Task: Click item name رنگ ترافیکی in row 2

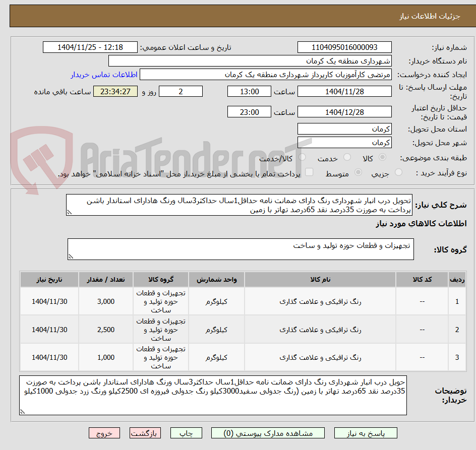Action: (x=320, y=330)
